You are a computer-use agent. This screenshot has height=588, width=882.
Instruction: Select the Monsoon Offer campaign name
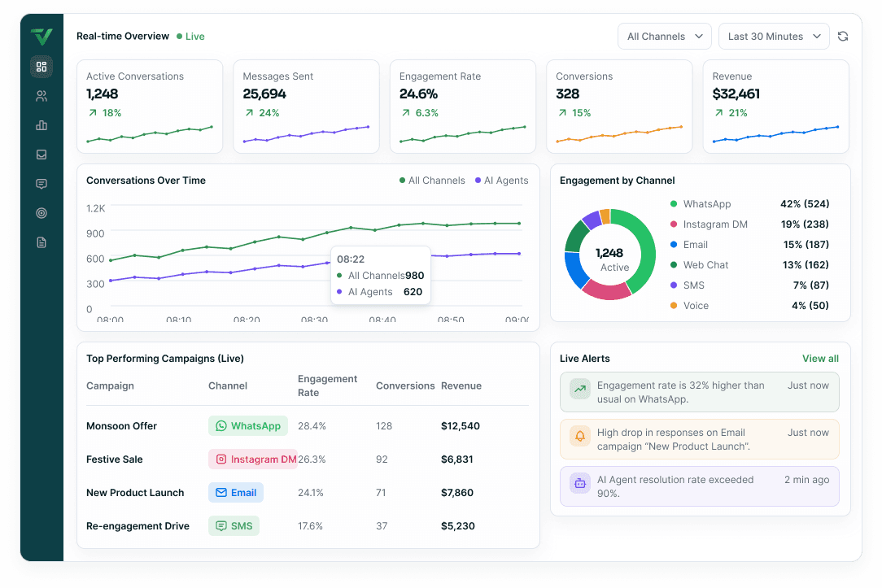pyautogui.click(x=121, y=426)
